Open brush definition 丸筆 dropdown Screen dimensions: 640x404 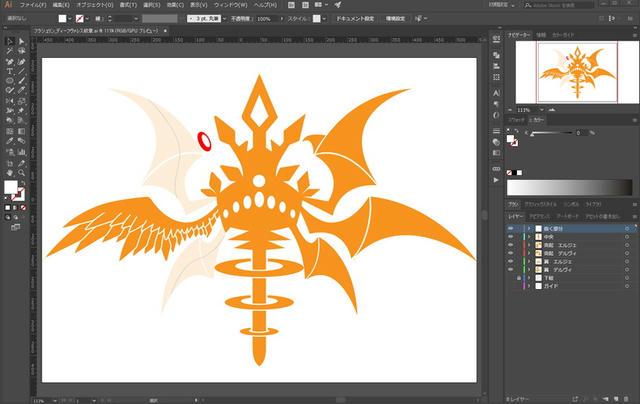(x=224, y=19)
